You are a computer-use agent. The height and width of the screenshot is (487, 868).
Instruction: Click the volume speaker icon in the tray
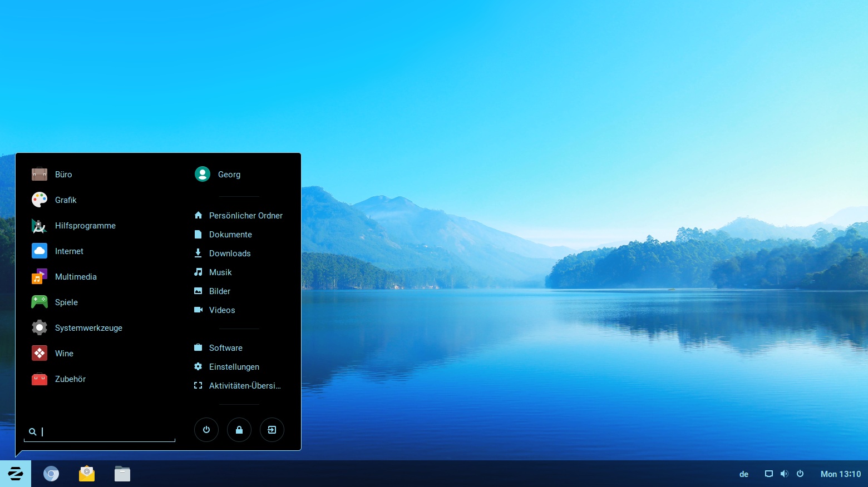click(x=785, y=474)
